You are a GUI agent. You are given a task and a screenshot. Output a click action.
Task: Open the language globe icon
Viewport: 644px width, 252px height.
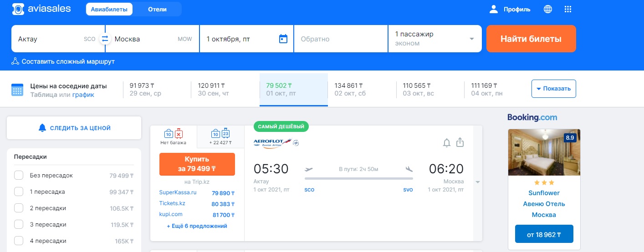(x=548, y=9)
